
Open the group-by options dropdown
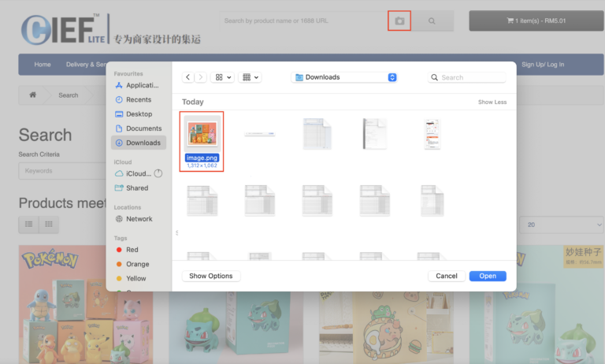pos(251,77)
